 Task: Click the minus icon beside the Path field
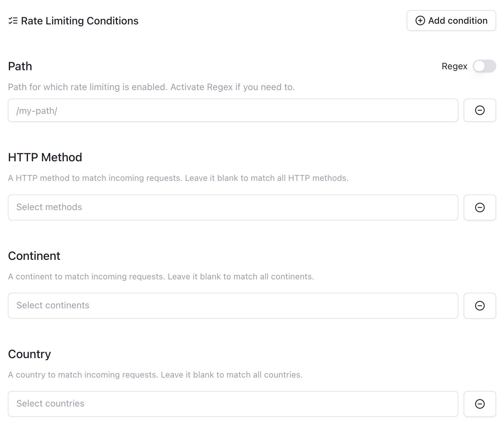point(480,110)
